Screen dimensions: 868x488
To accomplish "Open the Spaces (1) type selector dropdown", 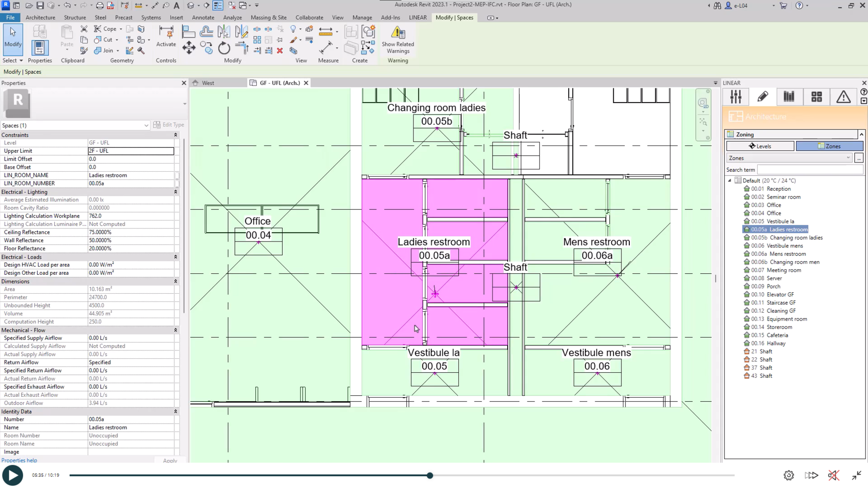I will coord(146,125).
